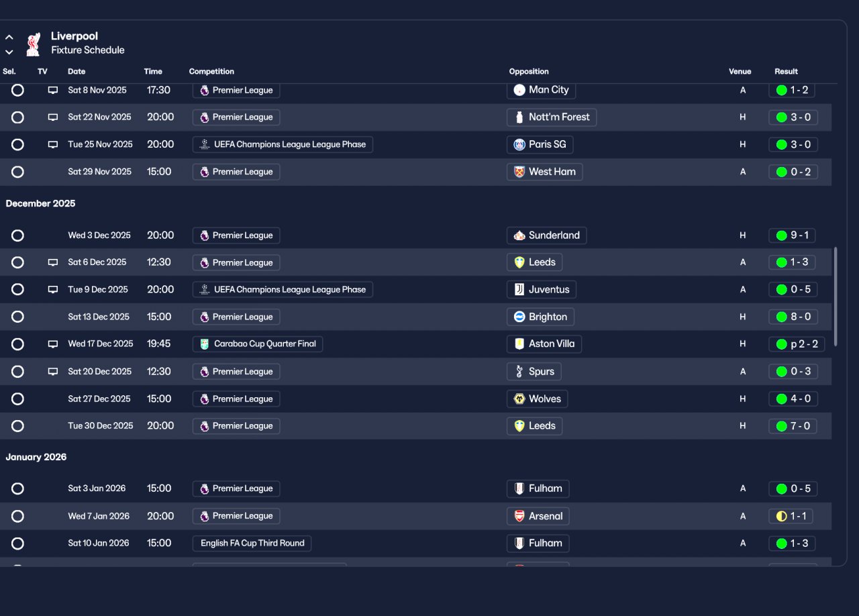Select the Juventus fixture's selection circle
This screenshot has height=616, width=859.
[x=17, y=290]
